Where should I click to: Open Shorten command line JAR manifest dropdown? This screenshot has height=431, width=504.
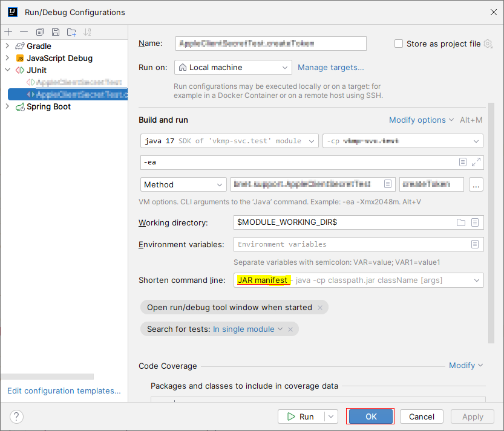pos(359,280)
